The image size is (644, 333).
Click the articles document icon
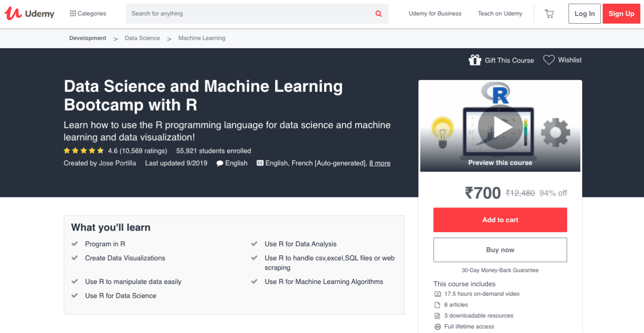point(438,305)
